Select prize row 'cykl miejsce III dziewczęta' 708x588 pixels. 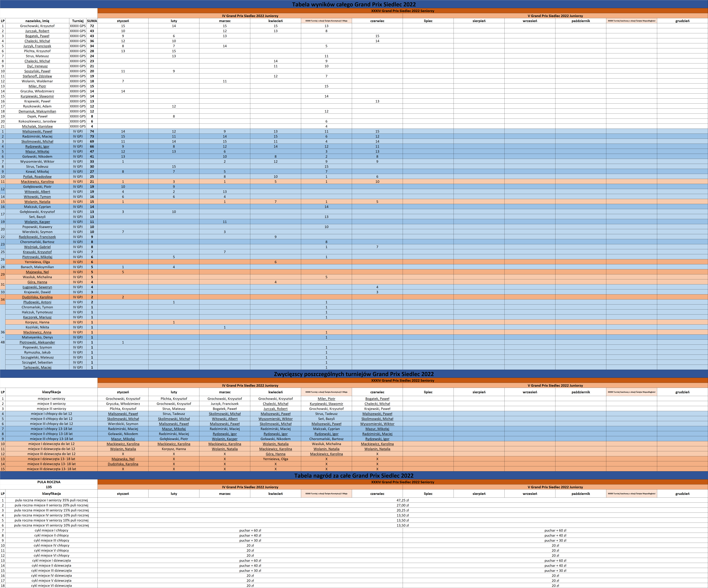[x=51, y=571]
